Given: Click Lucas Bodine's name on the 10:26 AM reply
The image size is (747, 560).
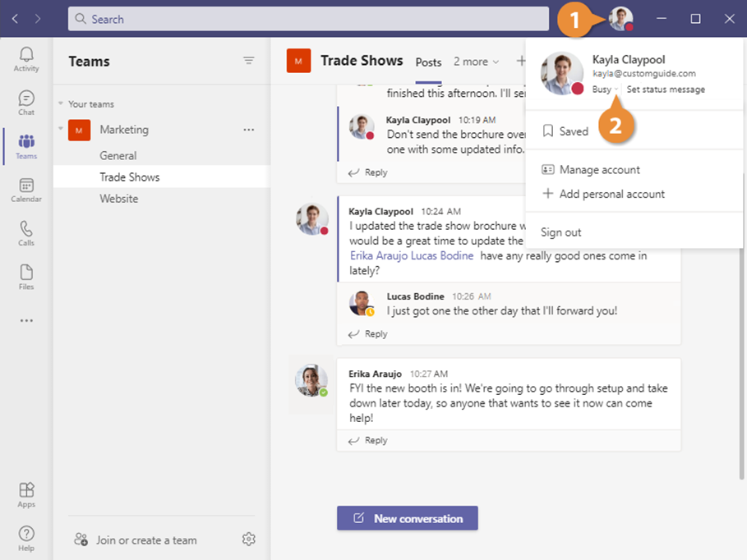Looking at the screenshot, I should pos(416,296).
